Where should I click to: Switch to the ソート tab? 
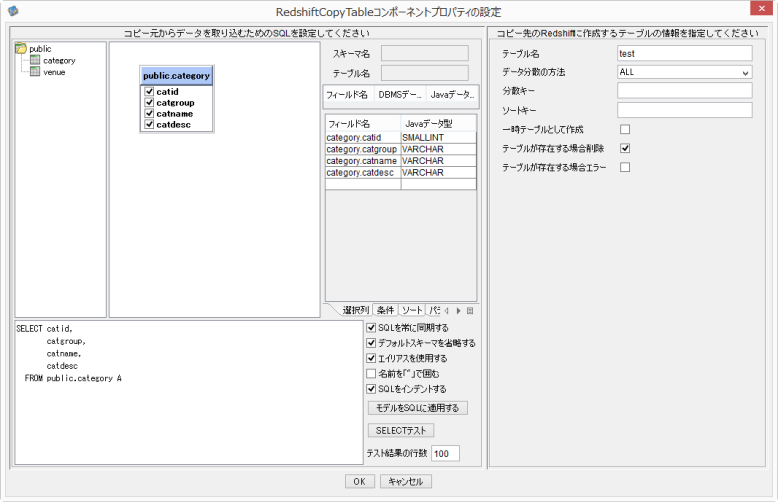[x=412, y=310]
